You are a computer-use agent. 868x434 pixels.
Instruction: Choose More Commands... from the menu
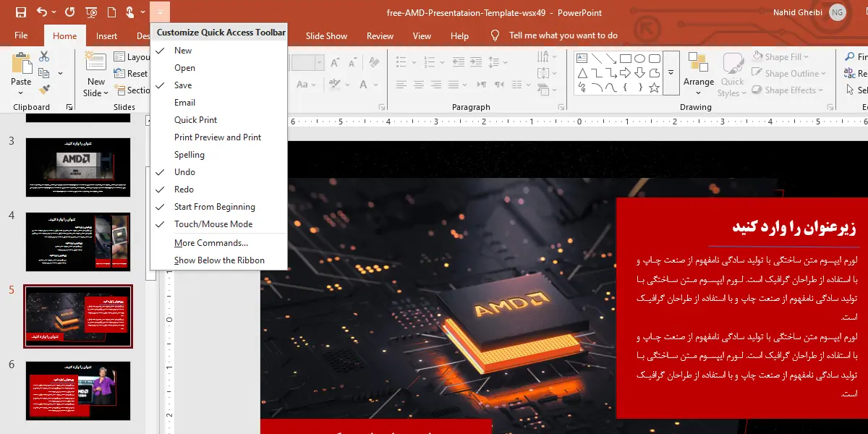click(218, 243)
